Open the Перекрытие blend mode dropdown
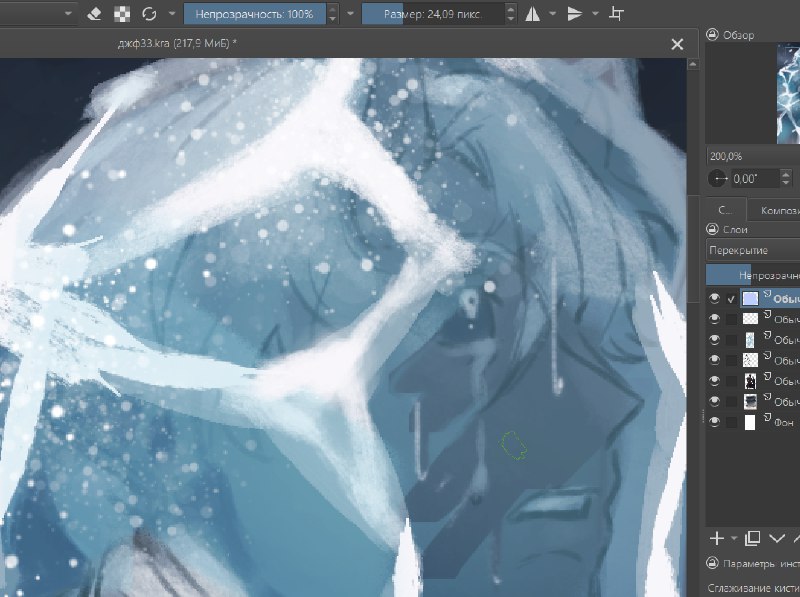This screenshot has height=597, width=800. click(x=753, y=251)
